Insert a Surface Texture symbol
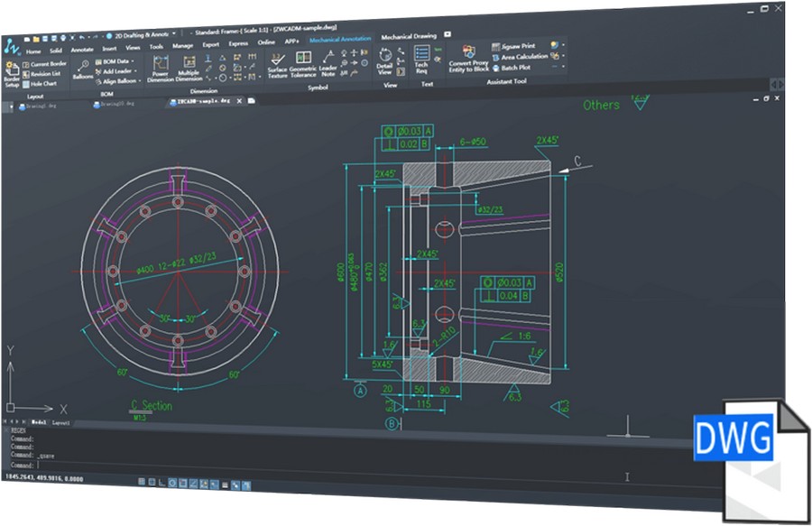812x526 pixels. point(278,65)
